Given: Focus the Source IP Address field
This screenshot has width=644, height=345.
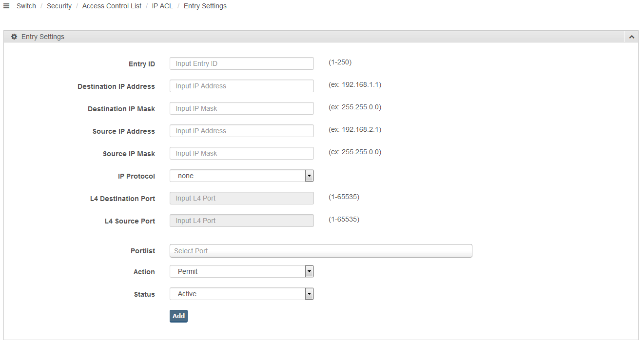Looking at the screenshot, I should point(241,131).
